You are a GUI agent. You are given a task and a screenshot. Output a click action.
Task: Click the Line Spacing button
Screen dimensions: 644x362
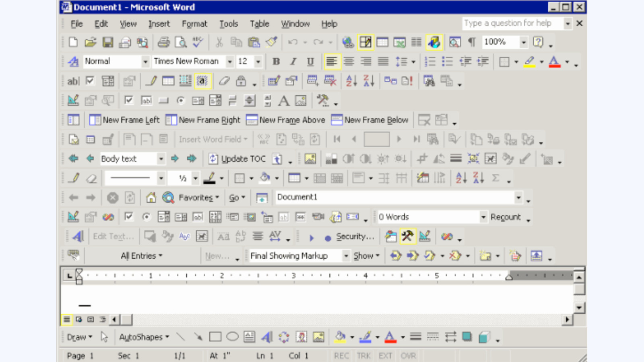point(401,62)
